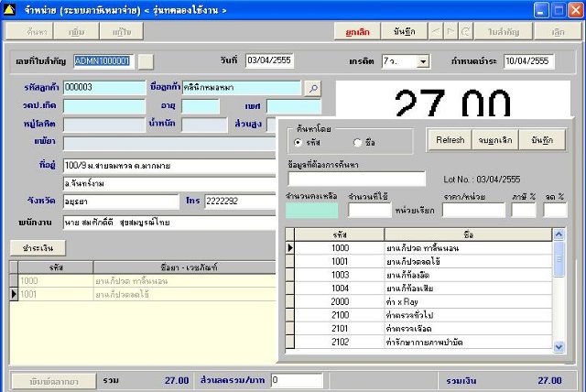Click scroll-up arrow of item list
Image resolution: width=586 pixels, height=392 pixels.
(x=559, y=234)
